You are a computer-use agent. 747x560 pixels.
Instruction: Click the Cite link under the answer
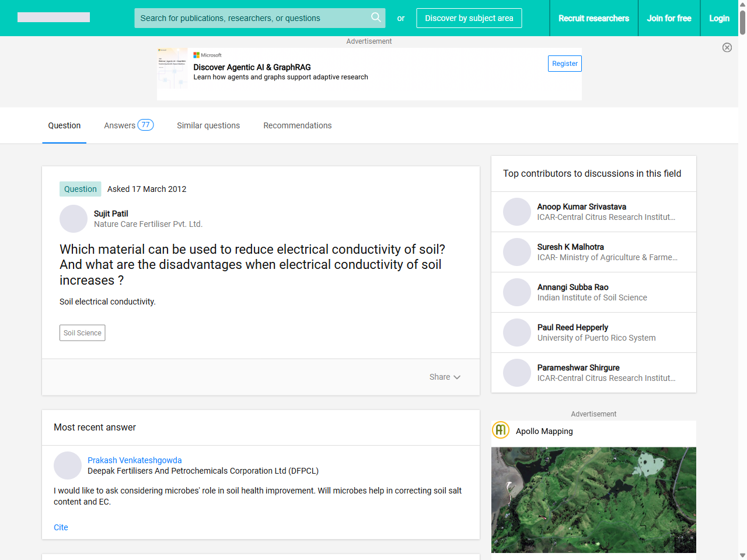click(x=61, y=527)
